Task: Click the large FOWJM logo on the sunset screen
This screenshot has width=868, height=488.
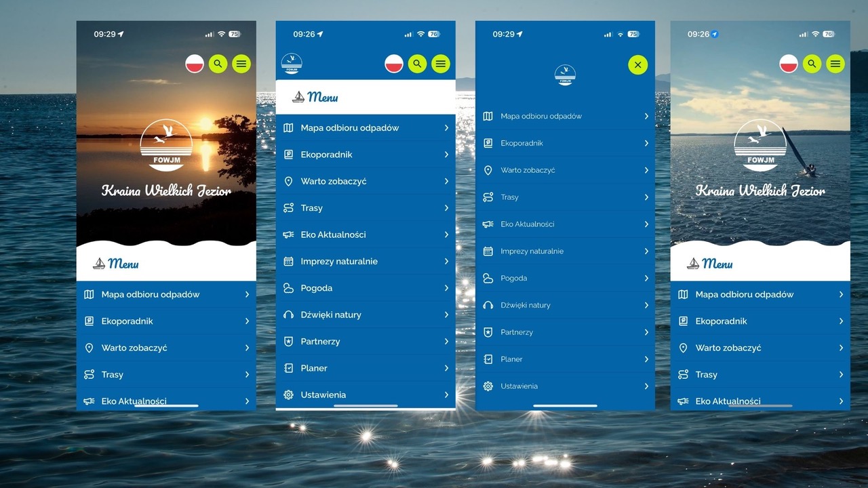Action: coord(166,146)
